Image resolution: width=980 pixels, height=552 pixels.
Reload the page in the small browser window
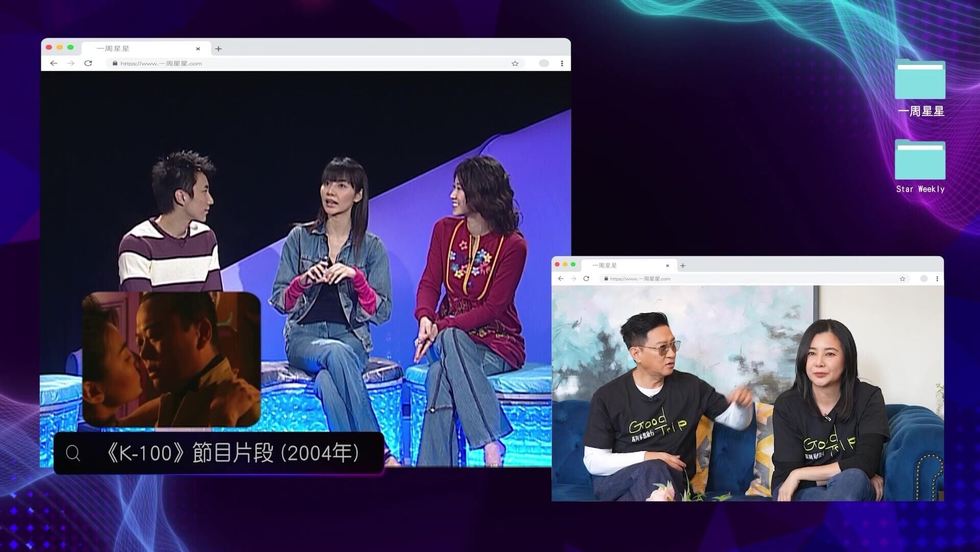[x=586, y=279]
